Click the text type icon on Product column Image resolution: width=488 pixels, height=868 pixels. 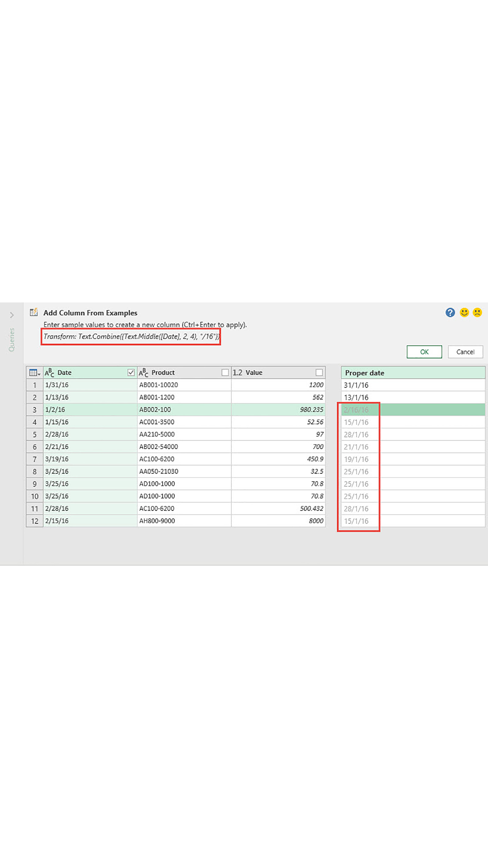[143, 372]
